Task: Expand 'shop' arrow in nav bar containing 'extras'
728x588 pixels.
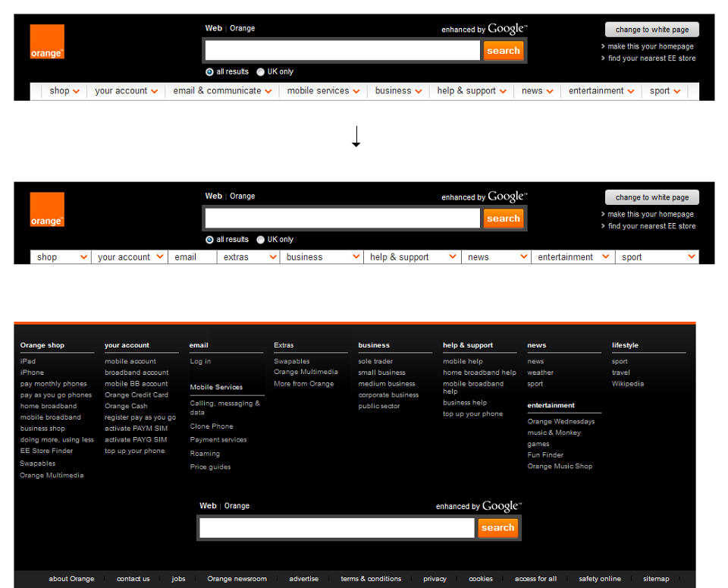Action: click(83, 257)
